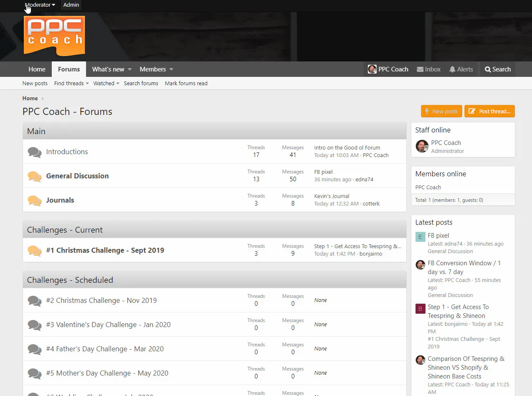Click the #4 Father's Day Challenge forum icon
This screenshot has height=396, width=532.
coord(35,349)
